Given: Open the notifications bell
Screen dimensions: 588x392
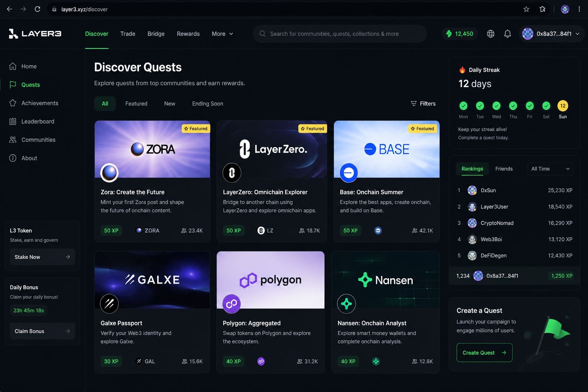Looking at the screenshot, I should coord(508,34).
